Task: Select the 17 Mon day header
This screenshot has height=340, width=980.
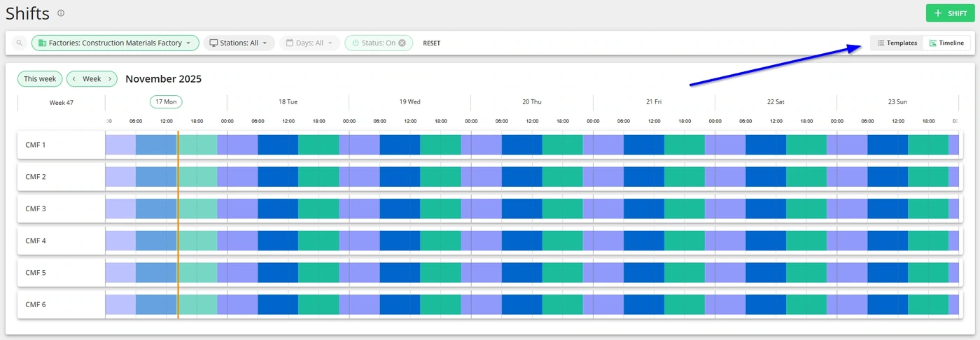Action: coord(166,101)
